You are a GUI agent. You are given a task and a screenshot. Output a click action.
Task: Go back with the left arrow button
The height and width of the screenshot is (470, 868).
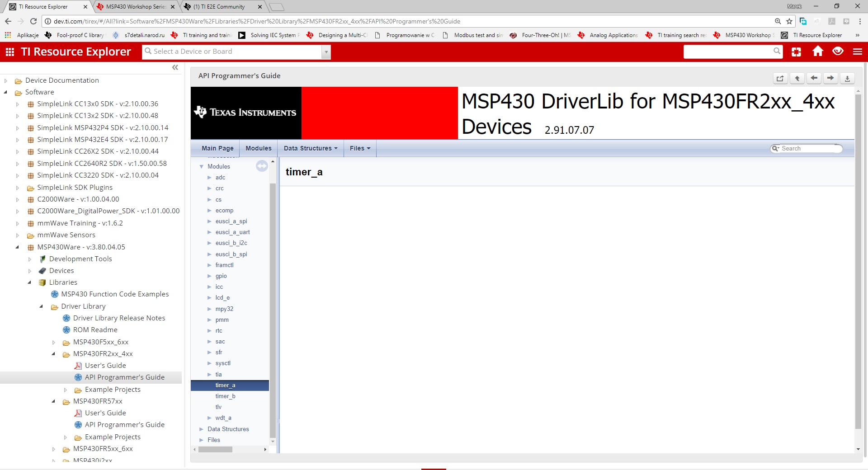click(814, 78)
